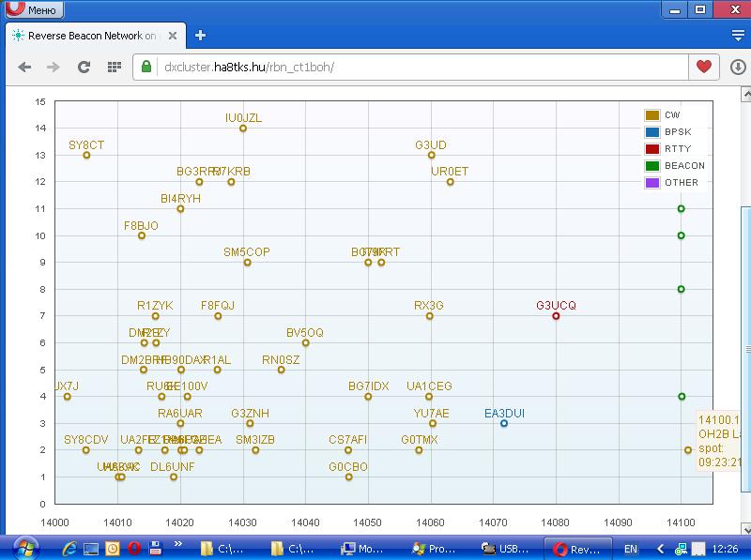
Task: Select the UR0ET spot marker
Action: 451,182
